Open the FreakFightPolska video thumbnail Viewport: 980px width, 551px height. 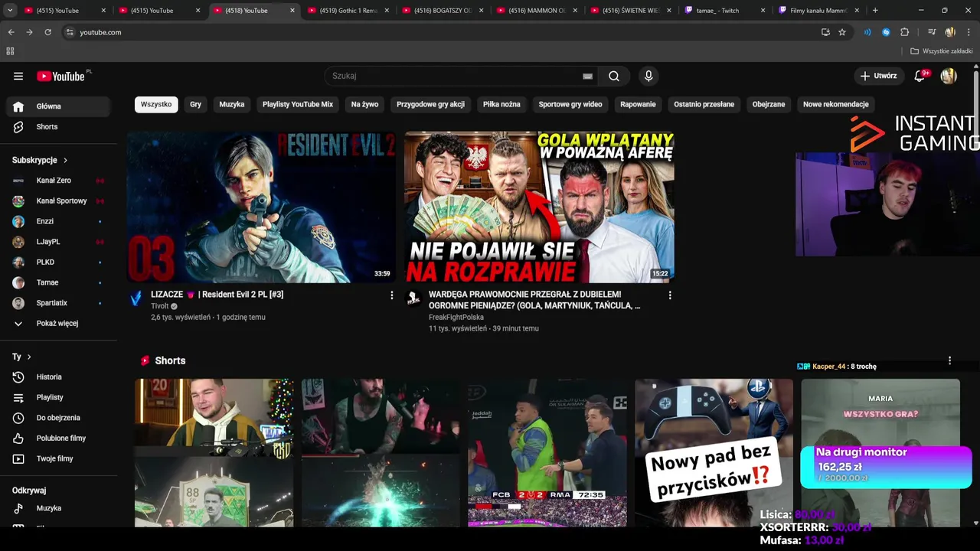pos(539,207)
